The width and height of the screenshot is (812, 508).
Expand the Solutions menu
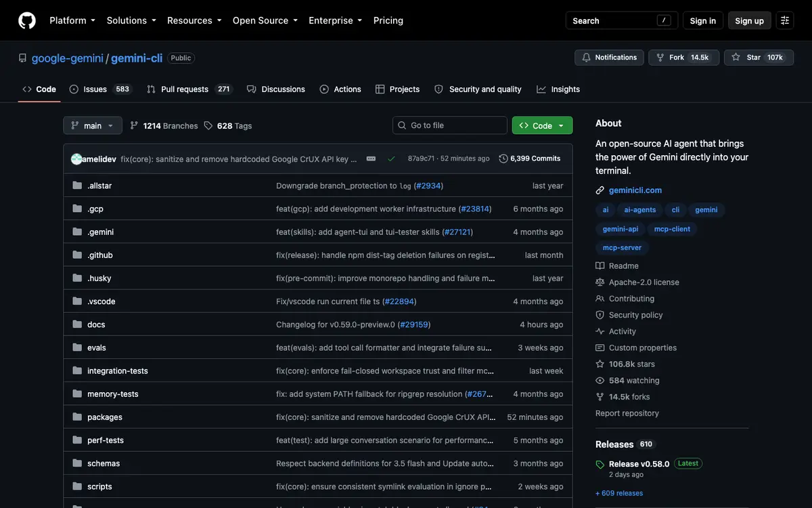point(131,20)
